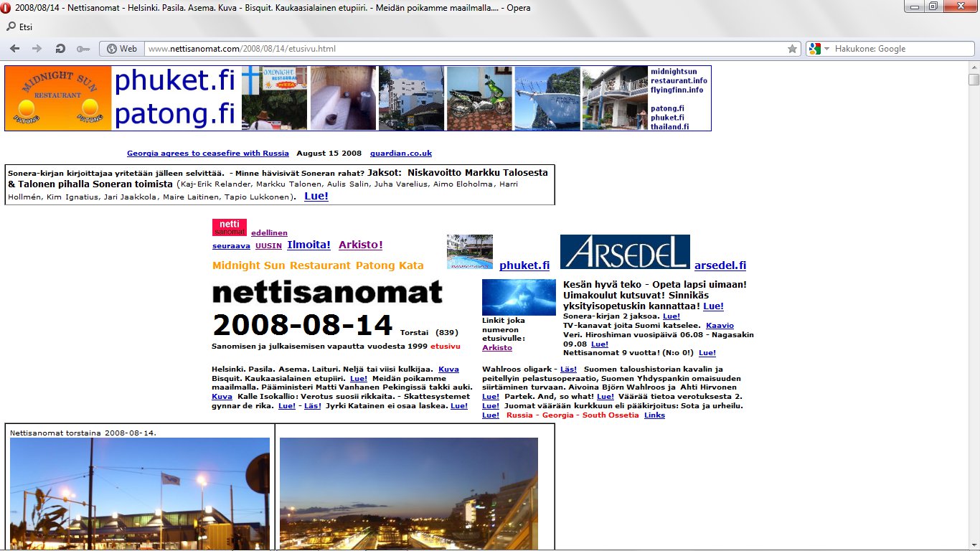
Task: Click the scroll up arrow of the scrollbar
Action: pyautogui.click(x=974, y=67)
